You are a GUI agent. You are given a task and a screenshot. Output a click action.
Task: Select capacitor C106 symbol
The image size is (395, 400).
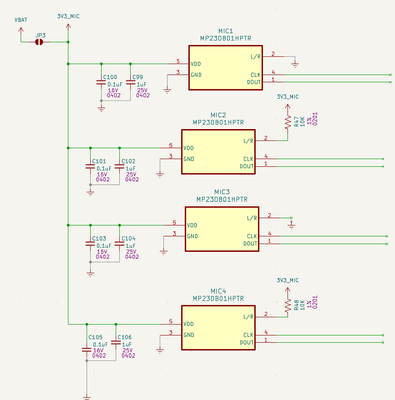(116, 342)
